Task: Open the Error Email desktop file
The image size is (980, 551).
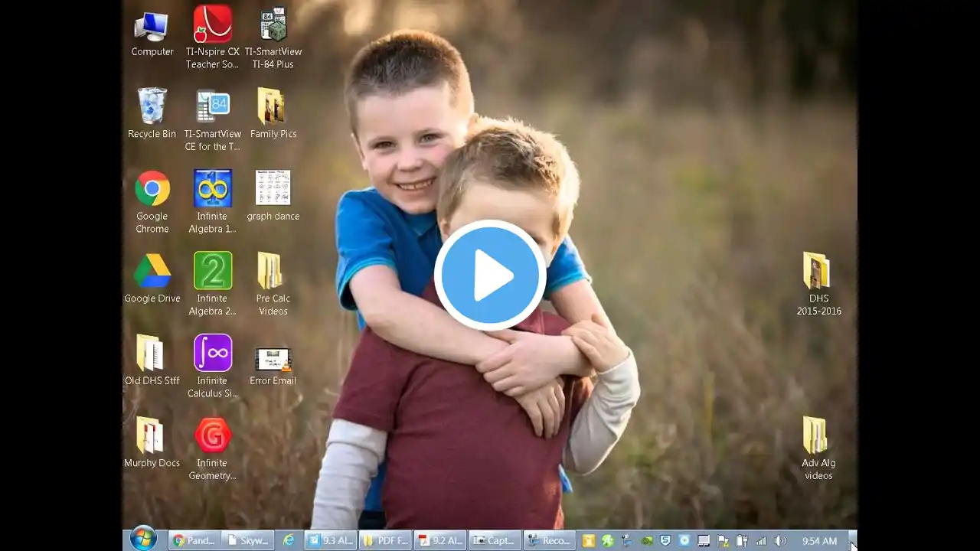Action: 273,360
